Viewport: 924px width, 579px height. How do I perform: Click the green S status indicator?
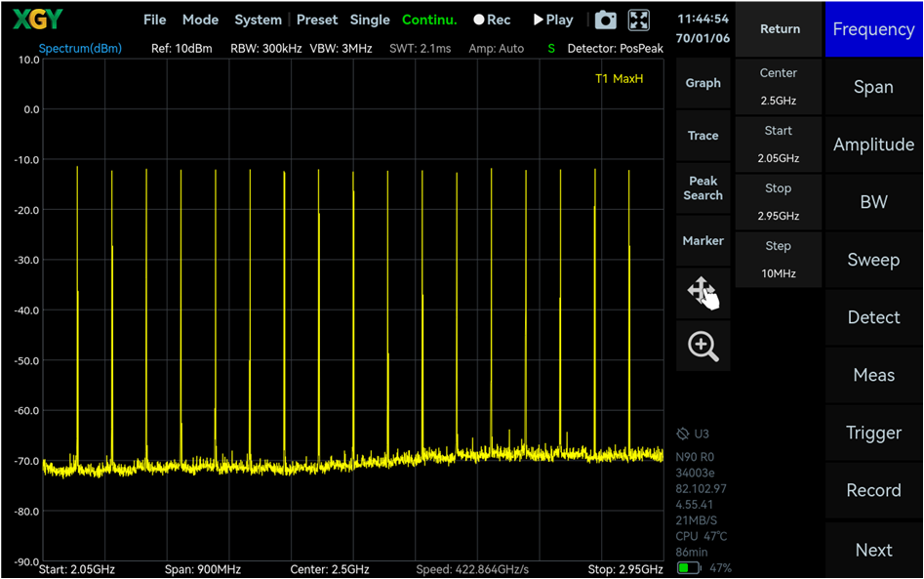(551, 49)
